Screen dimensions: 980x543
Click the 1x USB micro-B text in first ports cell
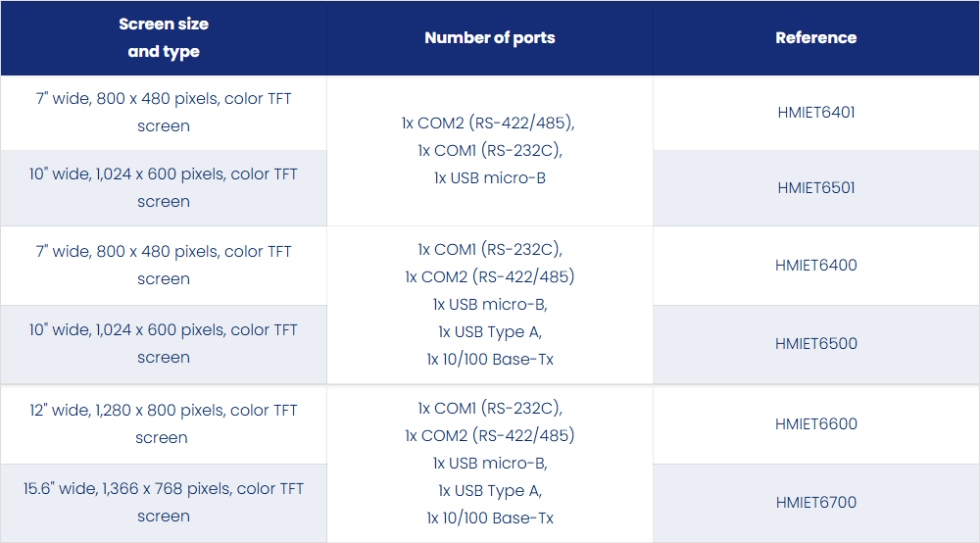tap(489, 178)
